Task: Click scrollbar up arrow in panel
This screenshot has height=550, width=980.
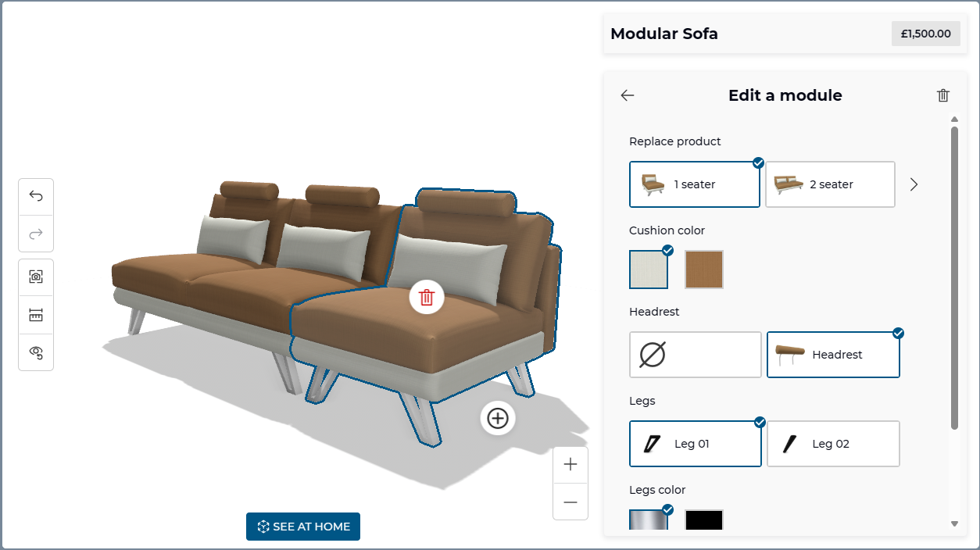Action: pos(954,120)
